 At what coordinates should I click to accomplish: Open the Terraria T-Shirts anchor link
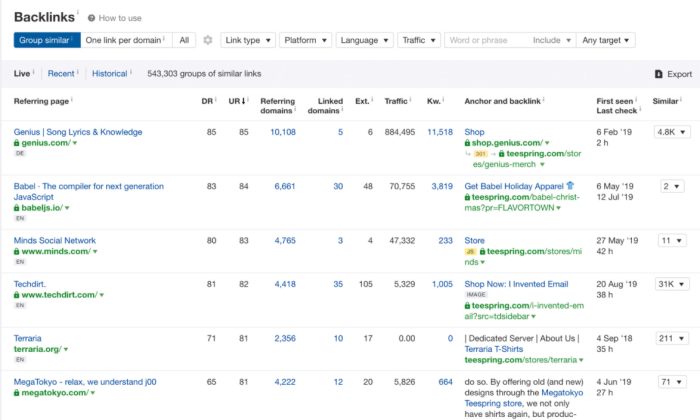(494, 349)
